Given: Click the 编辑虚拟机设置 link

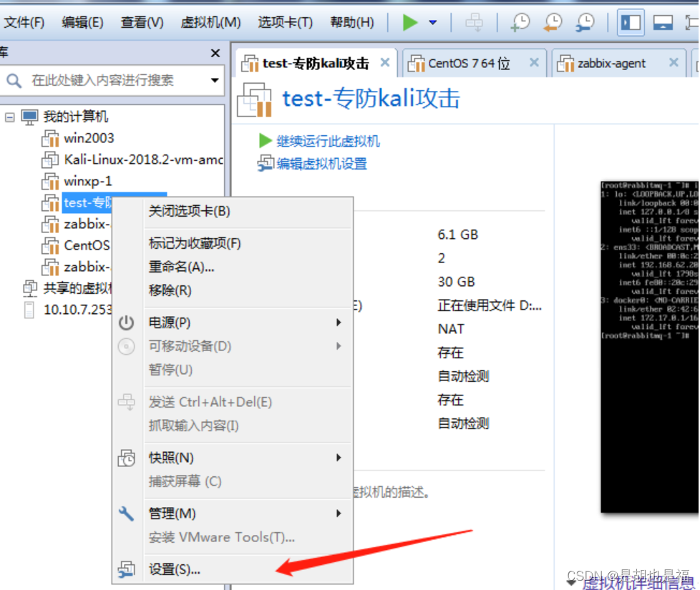Looking at the screenshot, I should pyautogui.click(x=321, y=164).
